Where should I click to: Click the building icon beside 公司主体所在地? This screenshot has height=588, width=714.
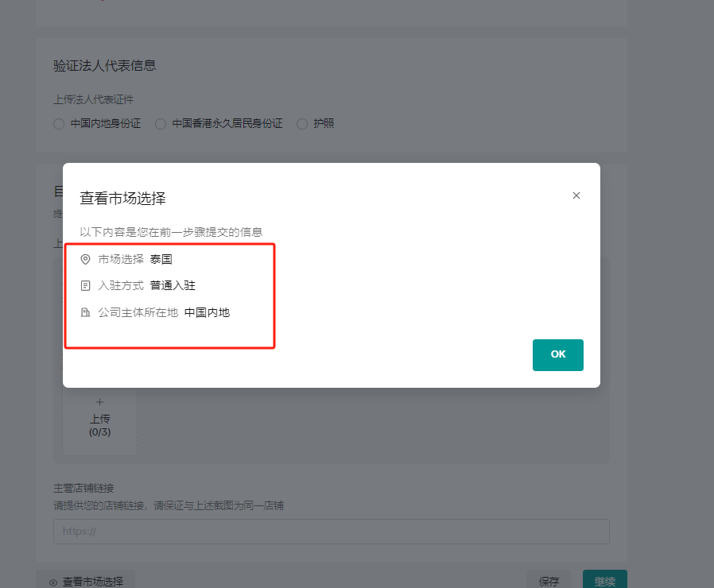85,312
